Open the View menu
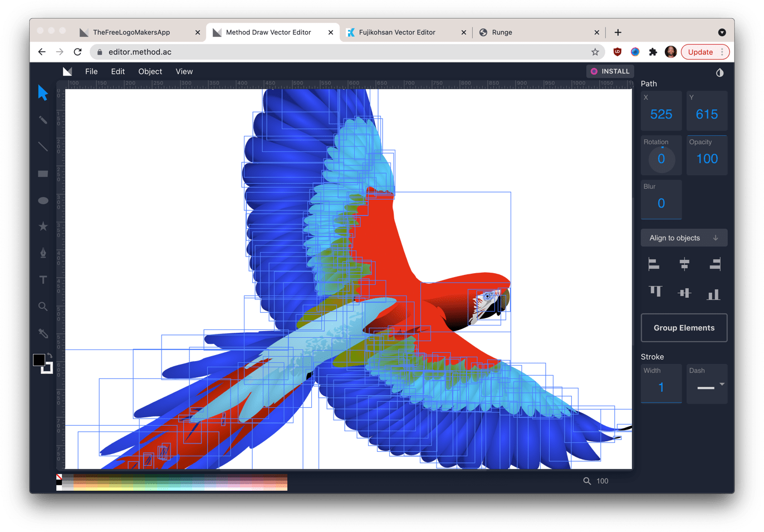 pyautogui.click(x=184, y=71)
